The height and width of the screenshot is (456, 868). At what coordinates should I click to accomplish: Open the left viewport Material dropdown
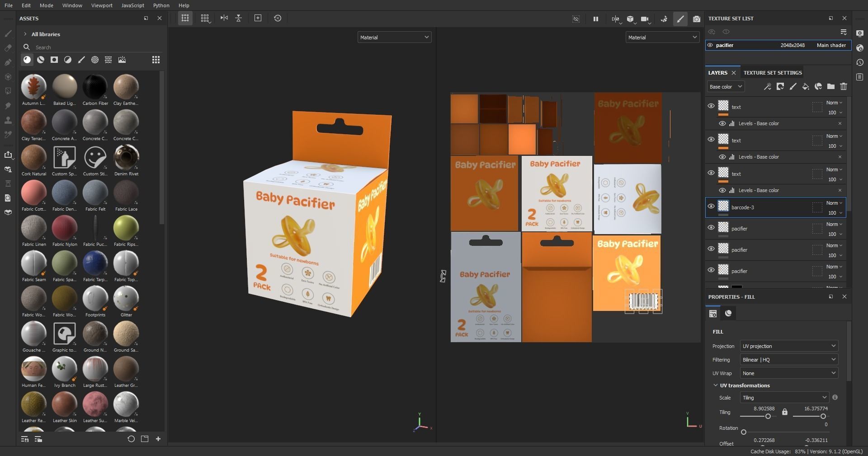[394, 38]
